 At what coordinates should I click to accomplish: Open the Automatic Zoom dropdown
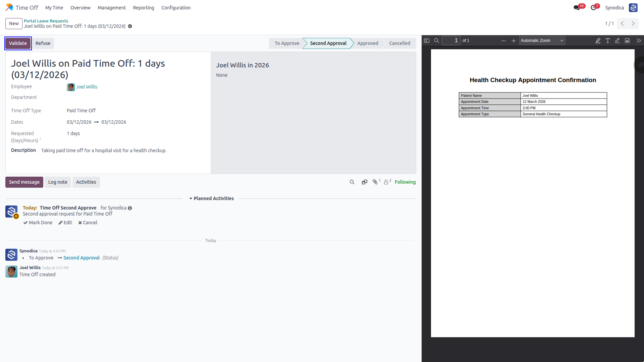click(542, 41)
